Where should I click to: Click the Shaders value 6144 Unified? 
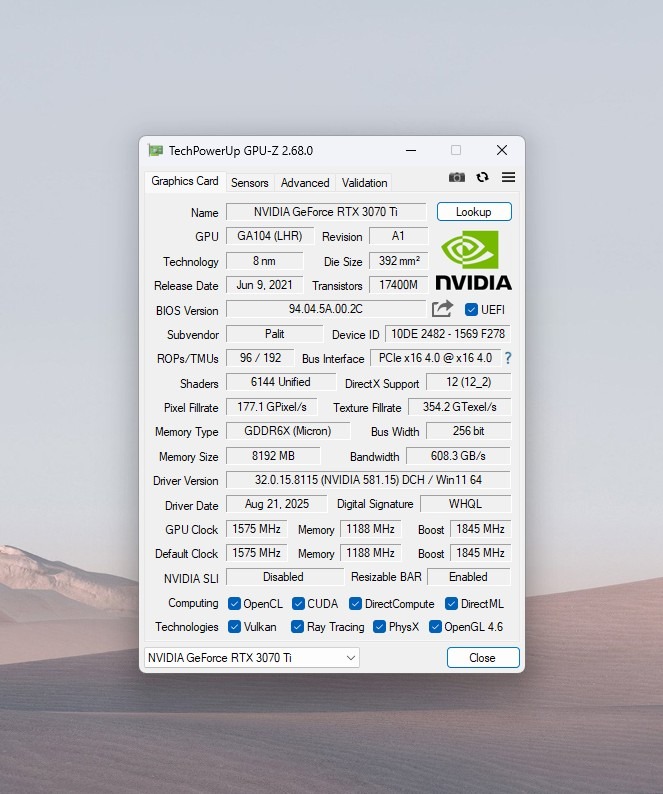click(281, 382)
